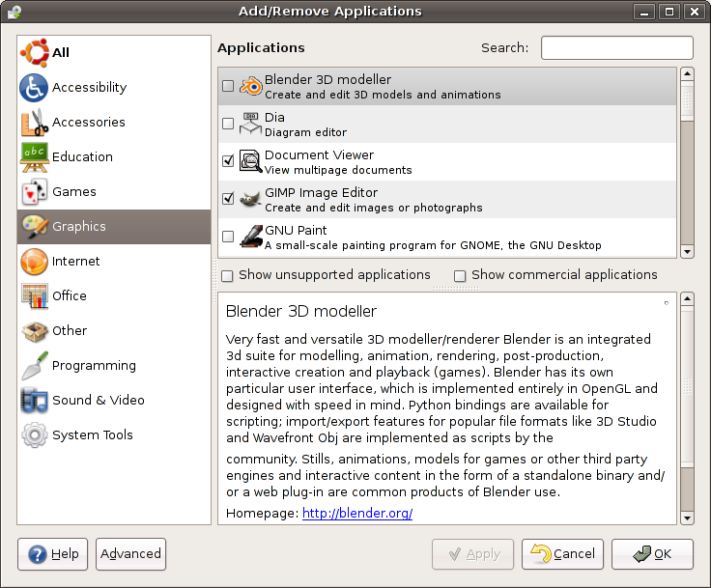
Task: Select the Graphics category label
Action: coord(79,227)
